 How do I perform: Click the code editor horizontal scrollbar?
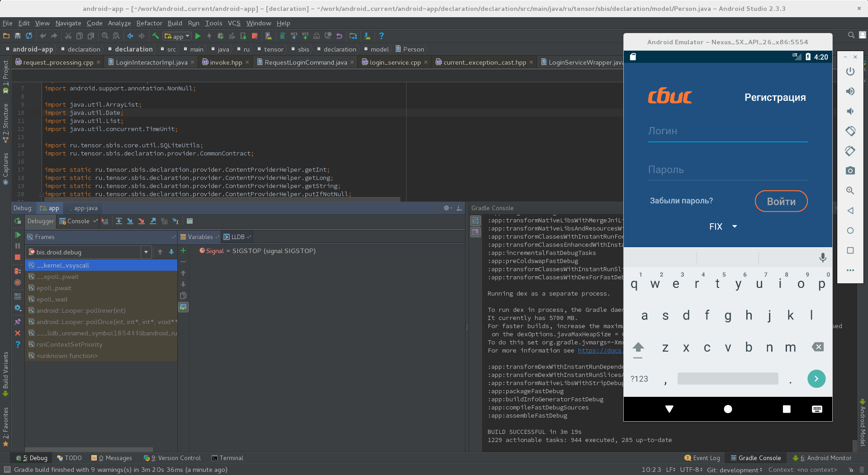point(222,199)
